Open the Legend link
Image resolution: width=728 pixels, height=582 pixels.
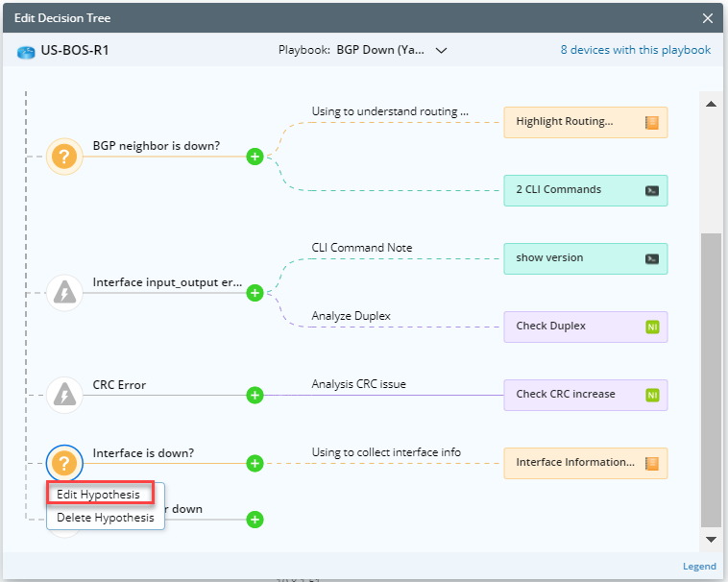699,567
